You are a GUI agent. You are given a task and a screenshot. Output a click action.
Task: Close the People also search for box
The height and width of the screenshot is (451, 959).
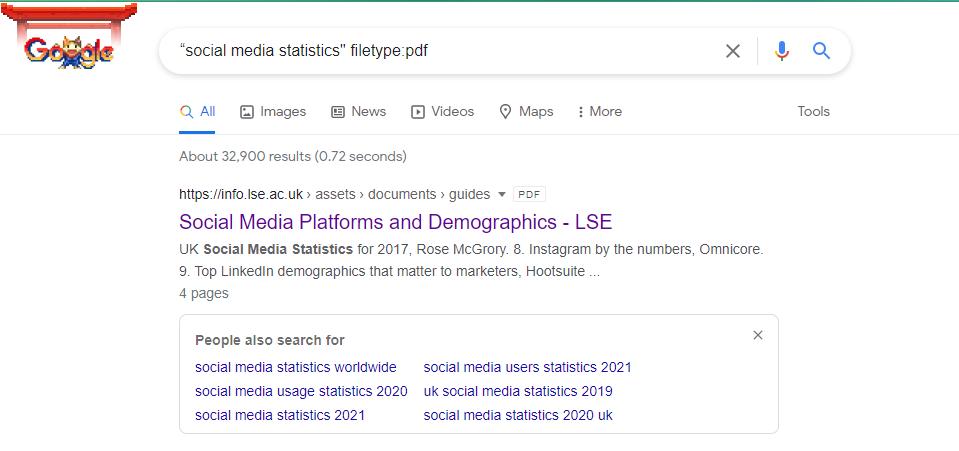[758, 336]
